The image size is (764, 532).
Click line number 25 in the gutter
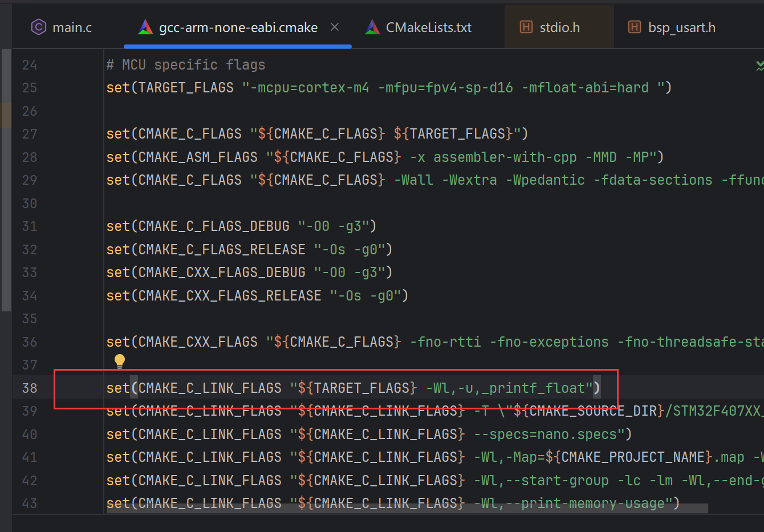30,88
